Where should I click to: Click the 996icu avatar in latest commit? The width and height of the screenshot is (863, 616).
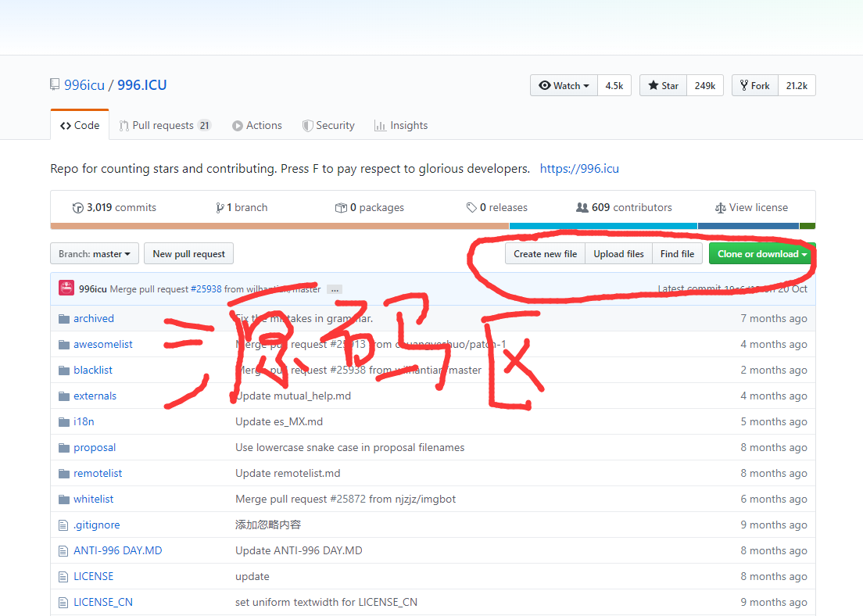(x=66, y=288)
